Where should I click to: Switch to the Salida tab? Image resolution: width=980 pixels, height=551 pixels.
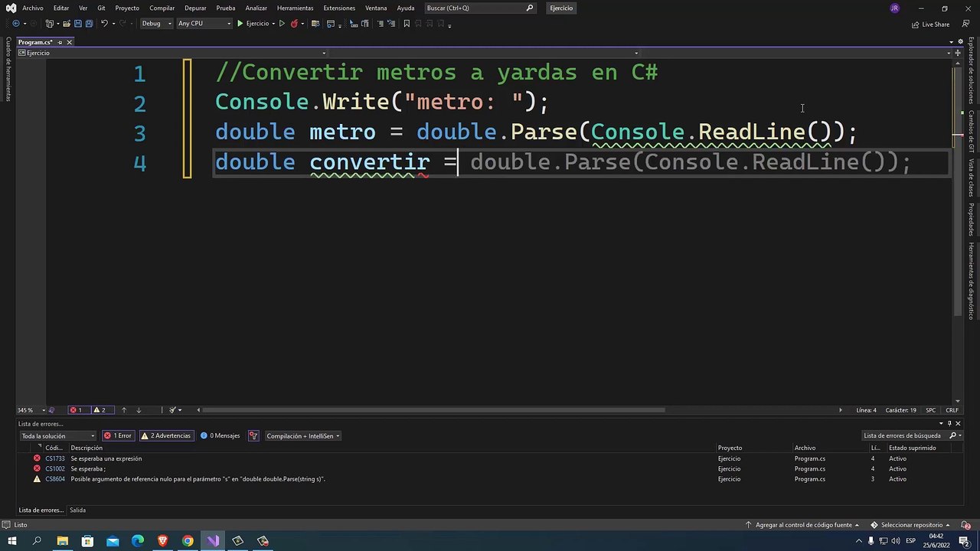(77, 510)
